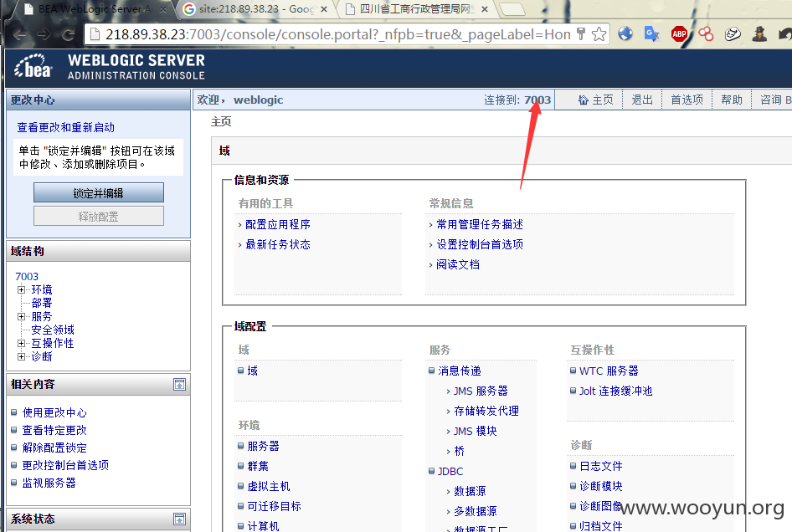Image resolution: width=792 pixels, height=532 pixels.
Task: Open WTC 服务器 link
Action: pos(609,371)
